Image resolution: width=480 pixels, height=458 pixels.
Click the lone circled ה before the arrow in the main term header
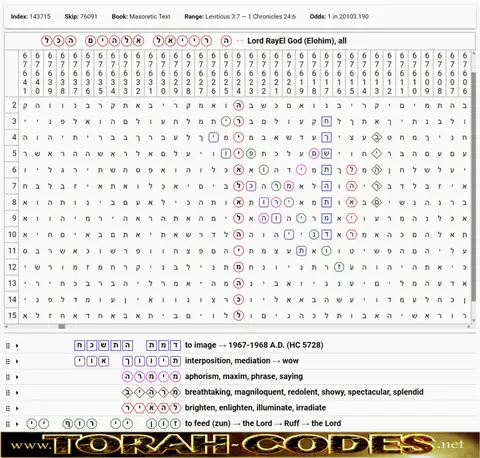[x=226, y=41]
